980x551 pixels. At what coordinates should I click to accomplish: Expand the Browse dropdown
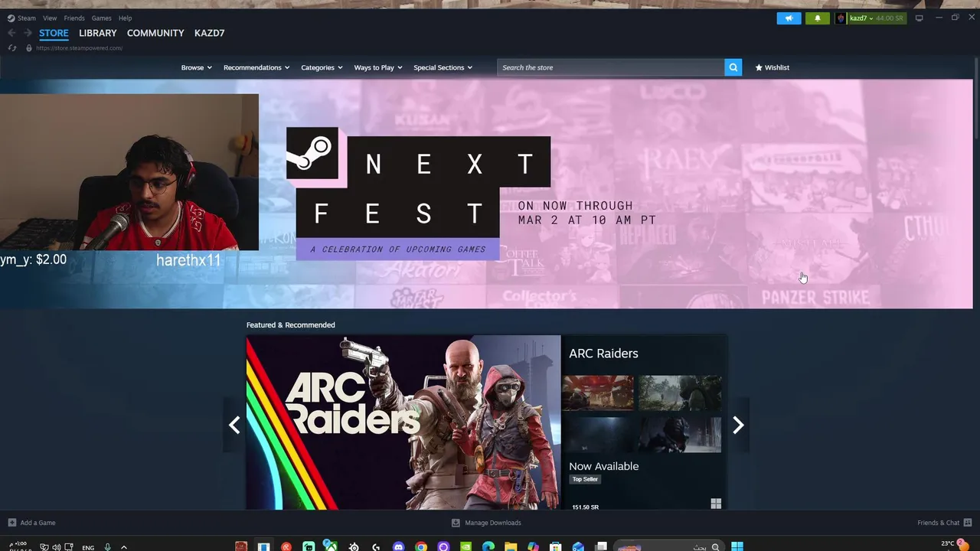point(196,67)
